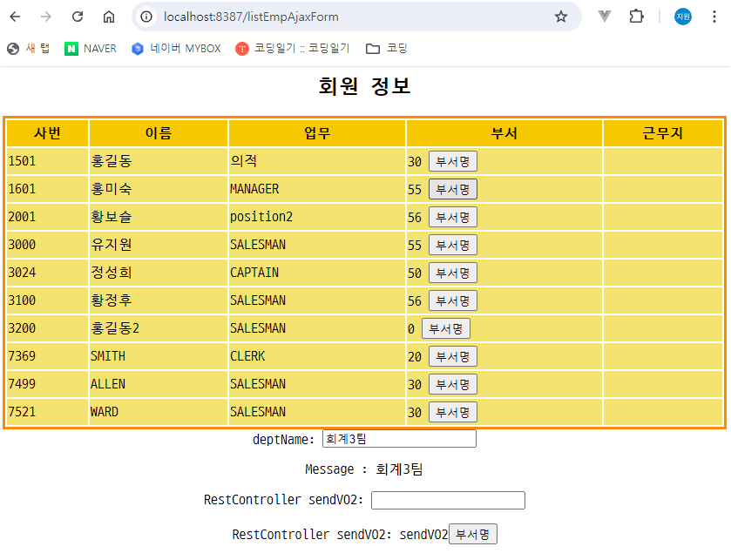
Task: Select the name cell ALLEN
Action: click(x=159, y=384)
